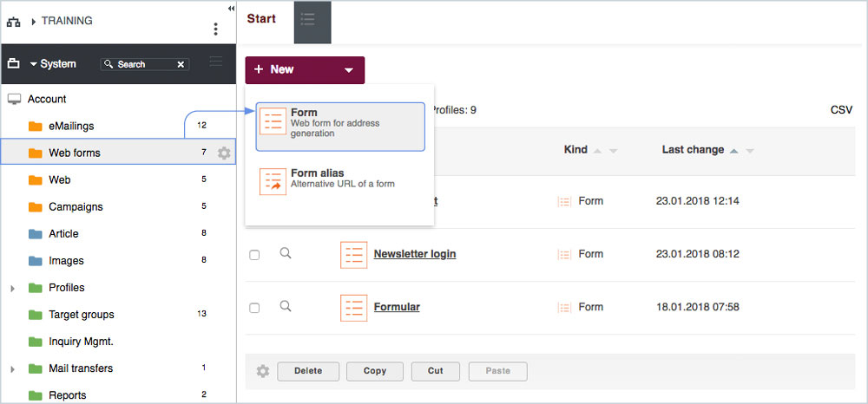
Task: Clear the search field with the X icon
Action: pyautogui.click(x=181, y=64)
